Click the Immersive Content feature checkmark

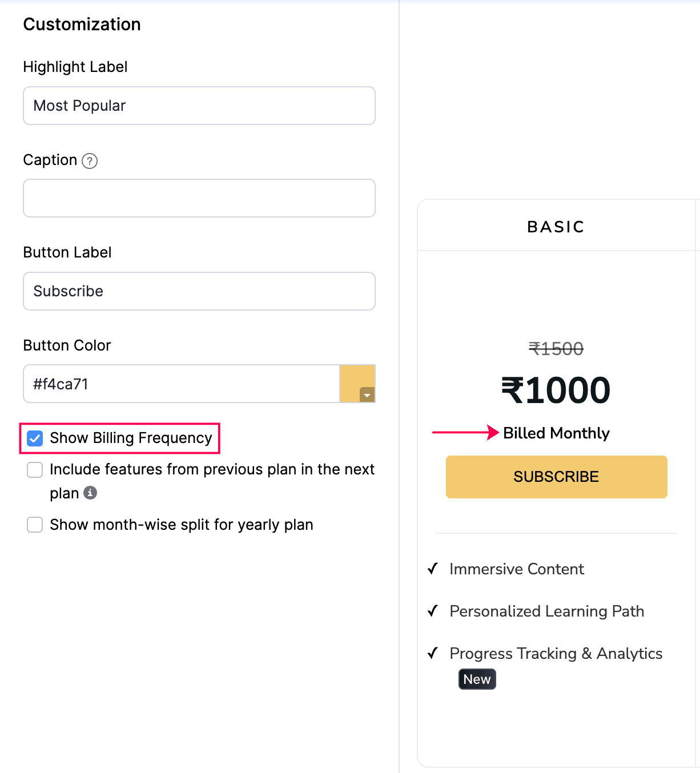click(x=433, y=569)
